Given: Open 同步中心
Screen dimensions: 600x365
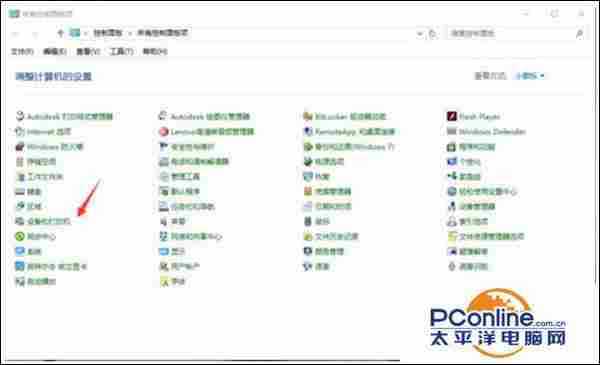Looking at the screenshot, I should [36, 237].
